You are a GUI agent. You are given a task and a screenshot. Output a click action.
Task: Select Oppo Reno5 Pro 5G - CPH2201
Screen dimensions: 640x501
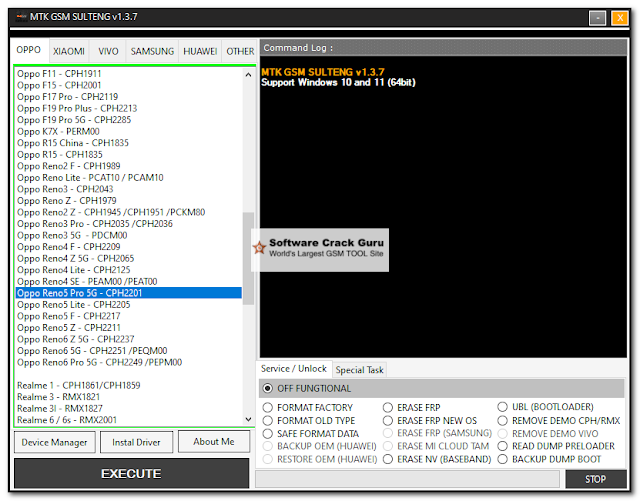pos(129,293)
